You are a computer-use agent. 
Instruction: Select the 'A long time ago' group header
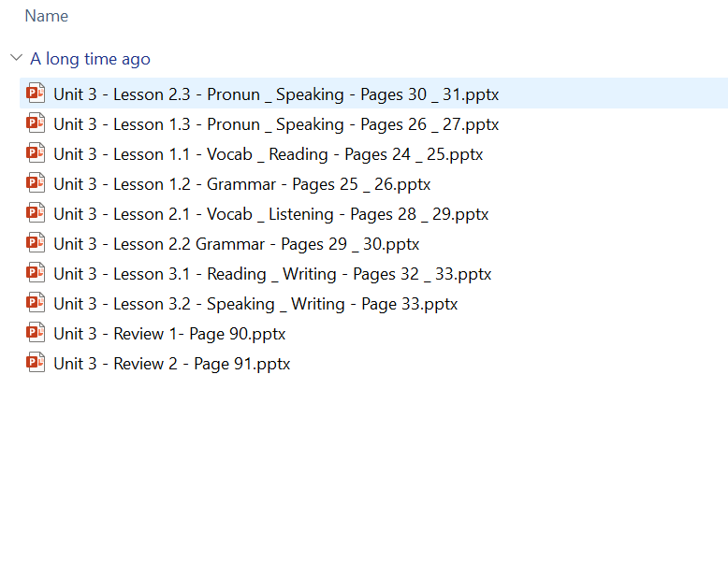(90, 59)
